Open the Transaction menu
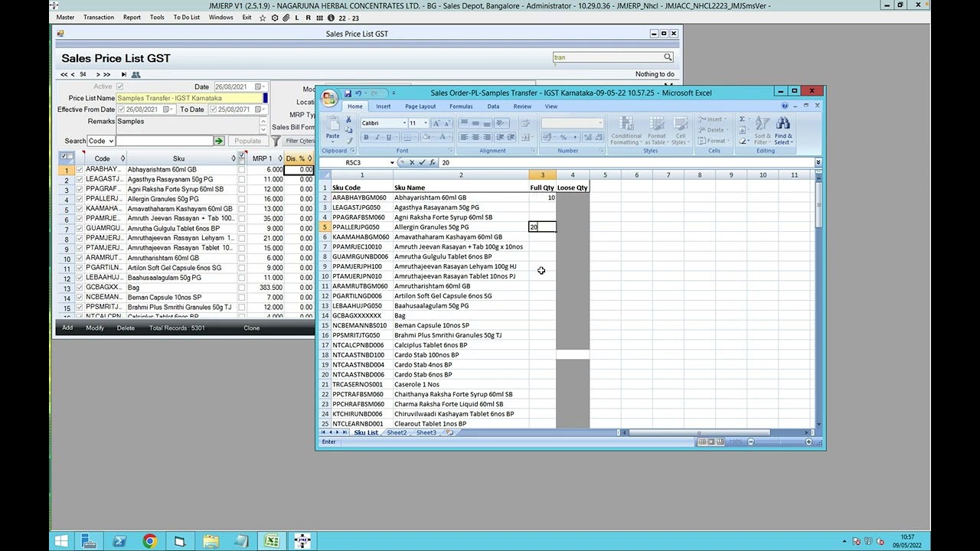 click(98, 18)
